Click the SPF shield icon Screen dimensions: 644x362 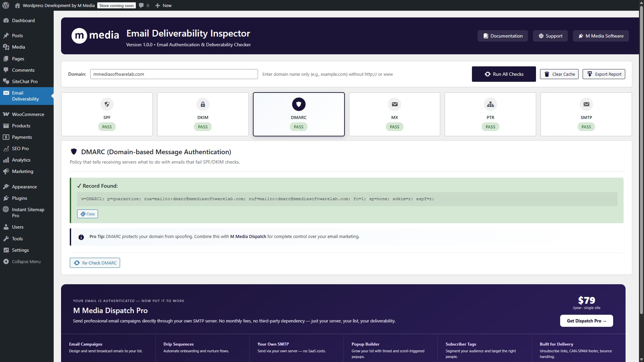(x=107, y=104)
